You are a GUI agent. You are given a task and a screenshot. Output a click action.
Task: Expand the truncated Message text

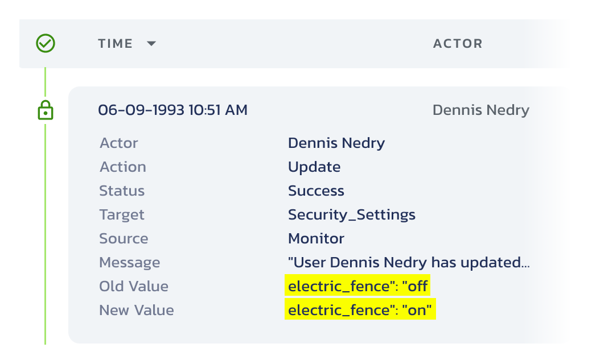(409, 263)
